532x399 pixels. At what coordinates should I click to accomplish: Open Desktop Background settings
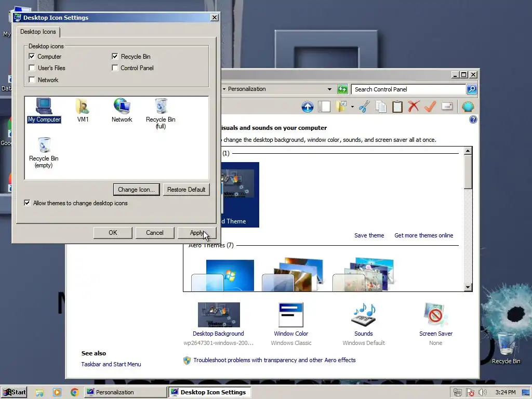click(x=219, y=324)
